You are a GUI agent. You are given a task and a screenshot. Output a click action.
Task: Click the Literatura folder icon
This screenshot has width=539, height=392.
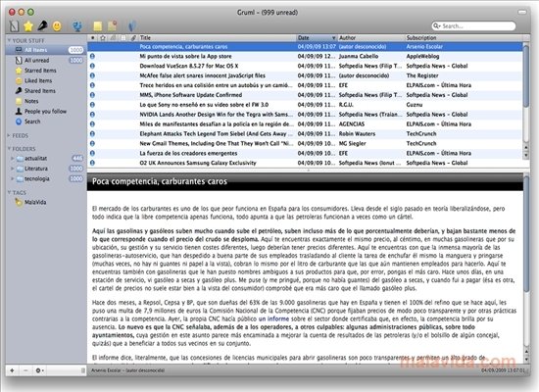[20, 169]
